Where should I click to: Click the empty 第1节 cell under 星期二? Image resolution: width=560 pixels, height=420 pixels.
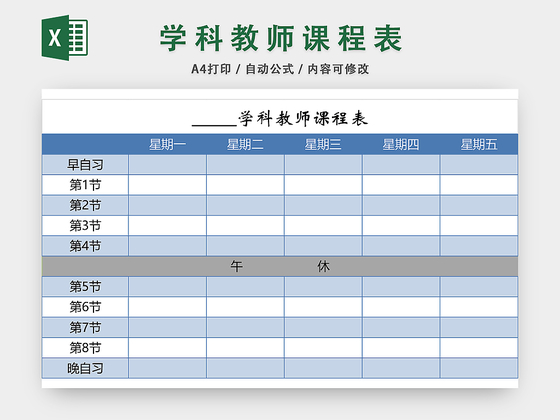pos(245,185)
